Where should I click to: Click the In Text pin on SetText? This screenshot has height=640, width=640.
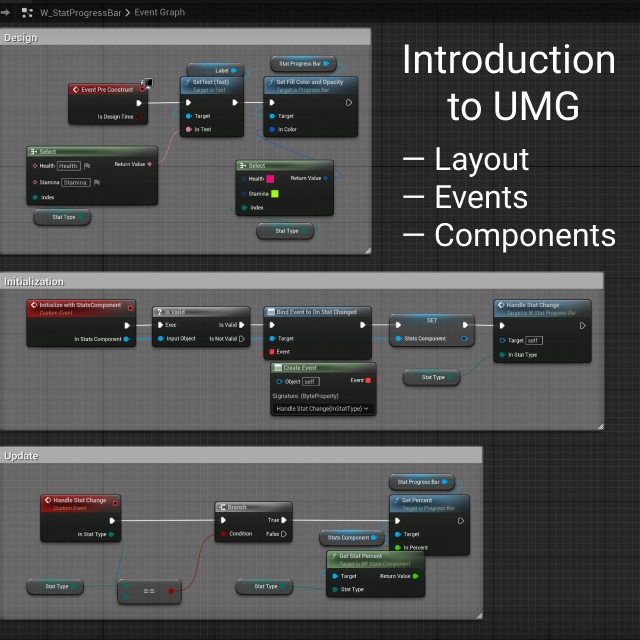189,129
